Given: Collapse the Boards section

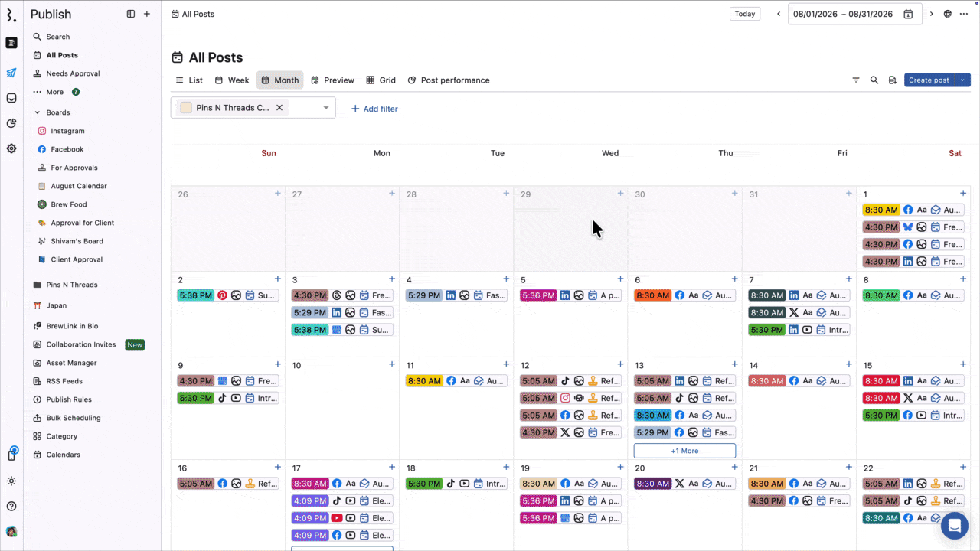Looking at the screenshot, I should point(38,112).
